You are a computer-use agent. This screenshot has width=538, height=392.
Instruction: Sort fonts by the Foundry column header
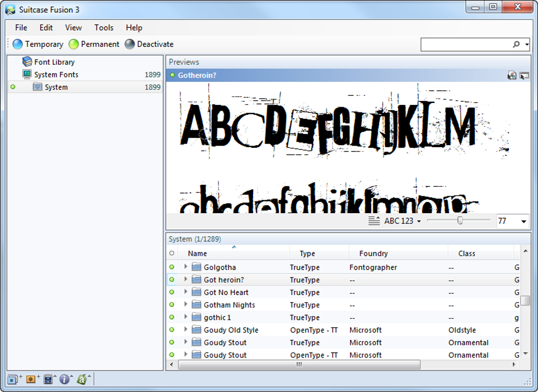point(398,253)
